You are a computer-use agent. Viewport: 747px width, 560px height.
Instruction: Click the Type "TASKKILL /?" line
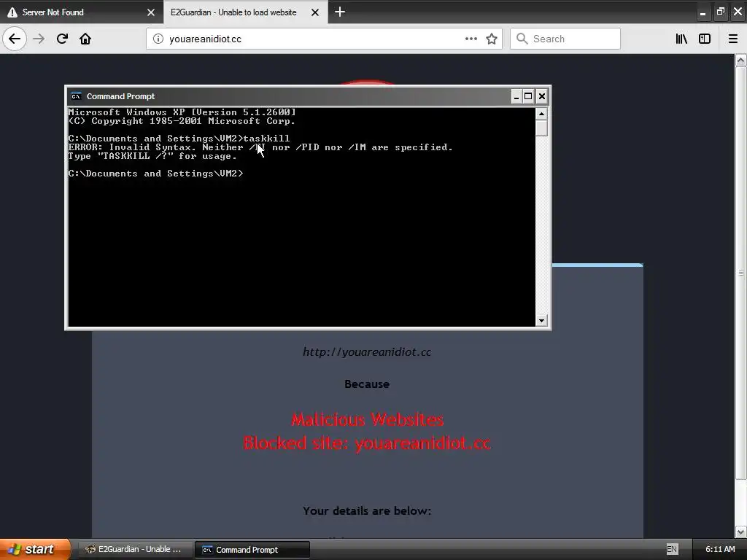pyautogui.click(x=152, y=156)
